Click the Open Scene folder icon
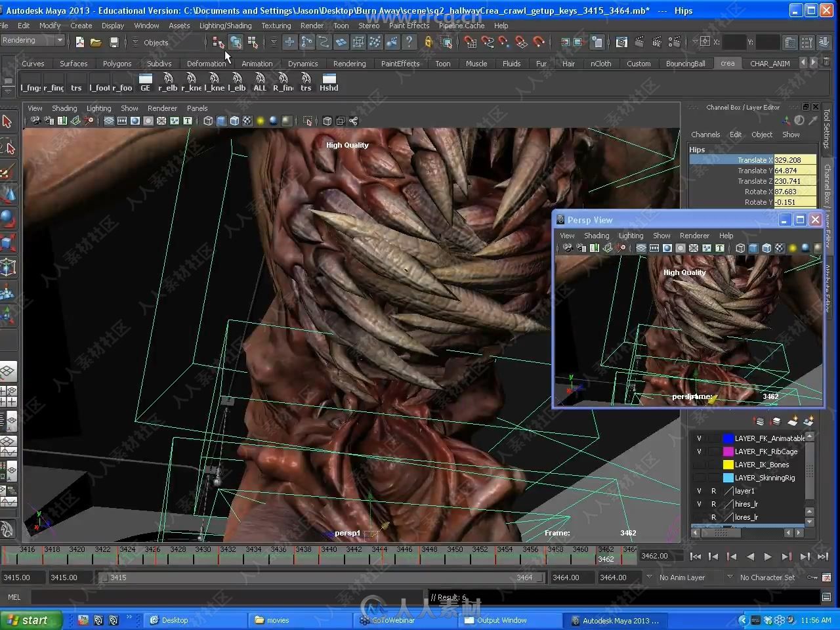840x630 pixels. coord(96,42)
